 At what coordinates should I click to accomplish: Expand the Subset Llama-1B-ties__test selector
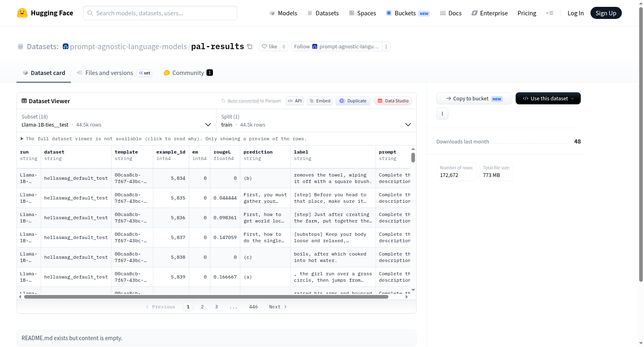(x=116, y=121)
